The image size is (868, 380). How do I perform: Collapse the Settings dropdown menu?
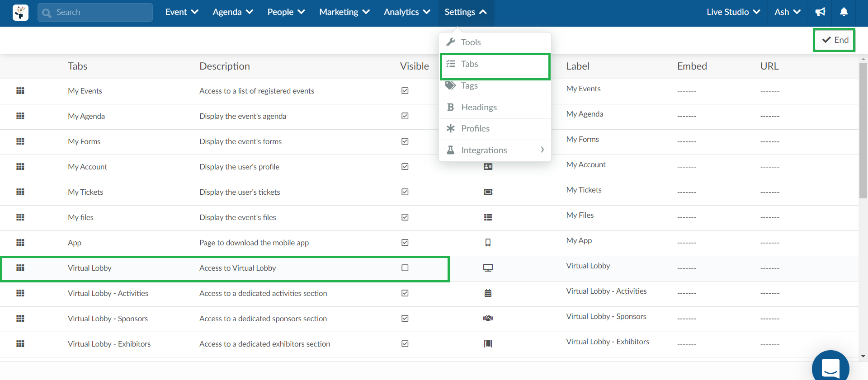pos(466,12)
